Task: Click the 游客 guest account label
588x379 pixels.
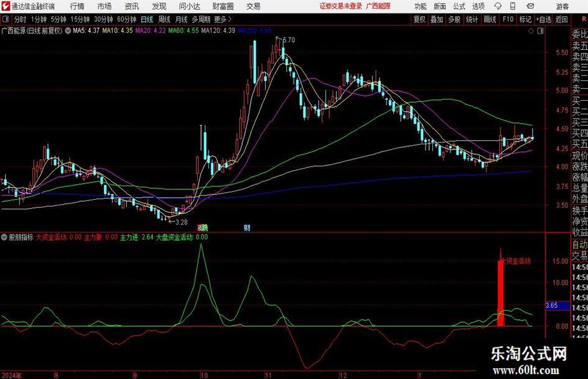Action: [562, 6]
